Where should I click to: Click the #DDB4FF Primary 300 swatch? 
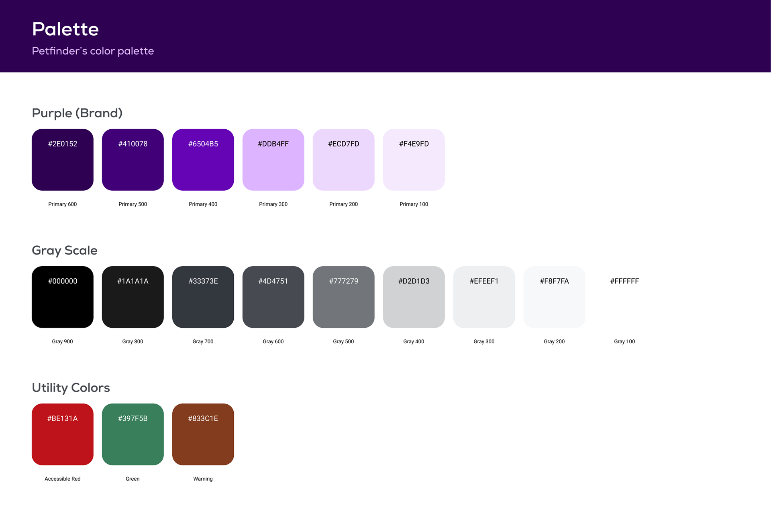point(273,160)
